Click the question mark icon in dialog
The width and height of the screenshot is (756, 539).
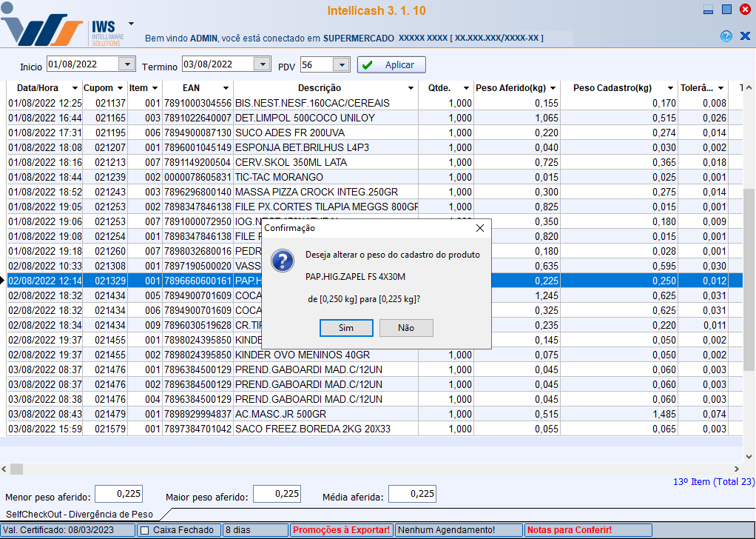pyautogui.click(x=283, y=261)
